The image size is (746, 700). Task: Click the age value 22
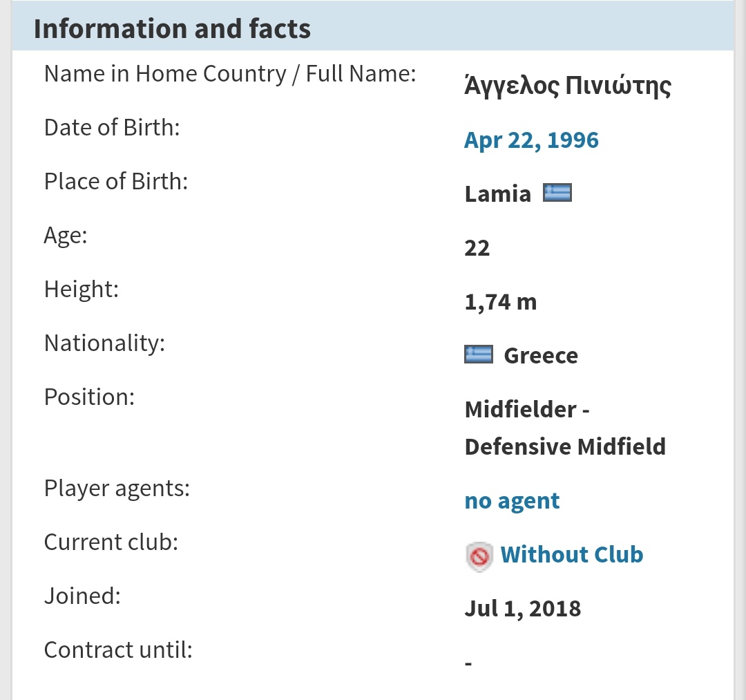click(477, 248)
